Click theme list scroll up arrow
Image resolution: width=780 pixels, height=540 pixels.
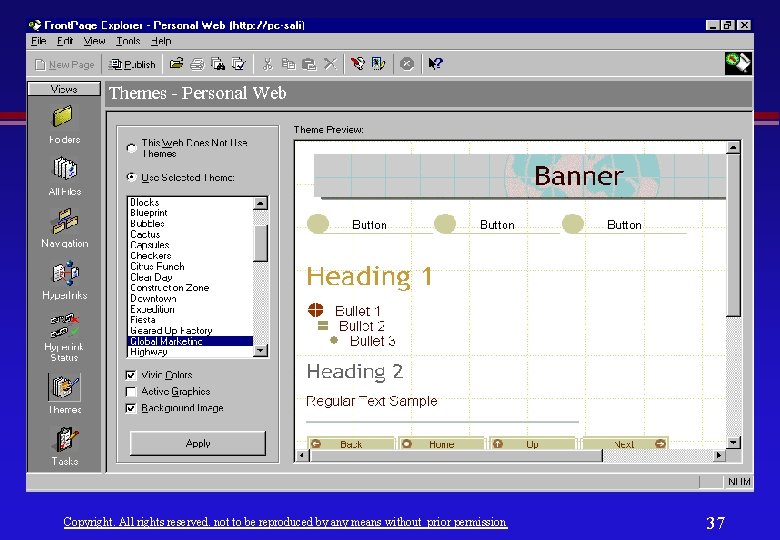(x=261, y=203)
